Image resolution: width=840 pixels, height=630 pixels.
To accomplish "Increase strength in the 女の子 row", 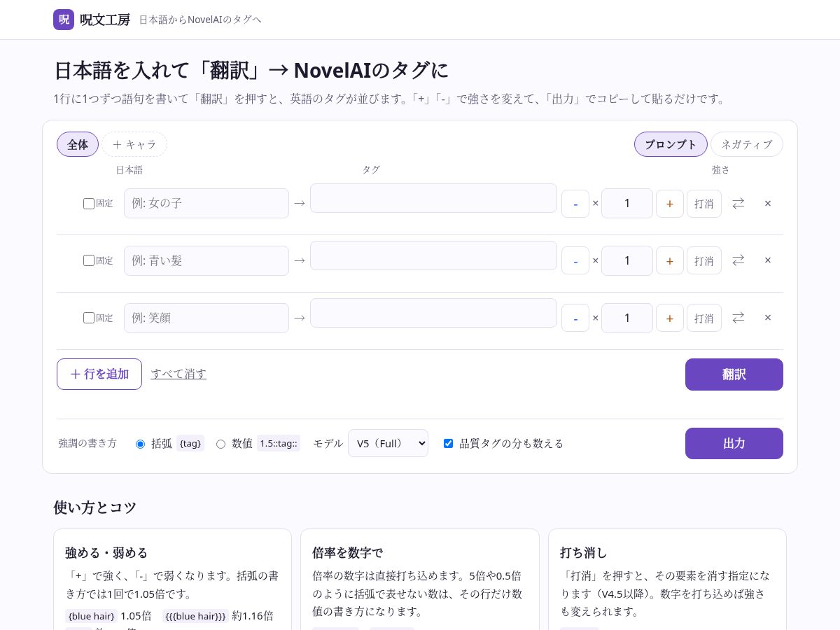I will click(x=670, y=204).
